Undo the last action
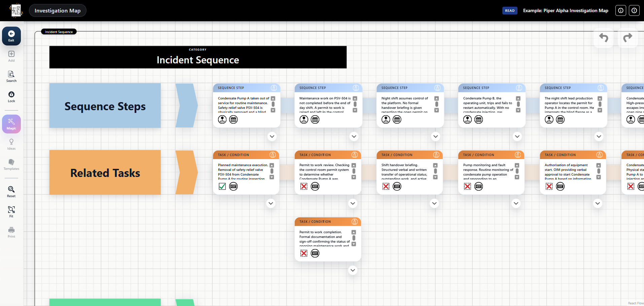This screenshot has width=644, height=306. pyautogui.click(x=604, y=38)
